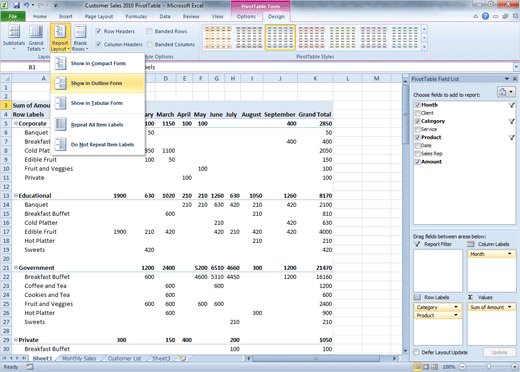Select the green-tinted PivotTable style
The height and width of the screenshot is (372, 520).
342,37
